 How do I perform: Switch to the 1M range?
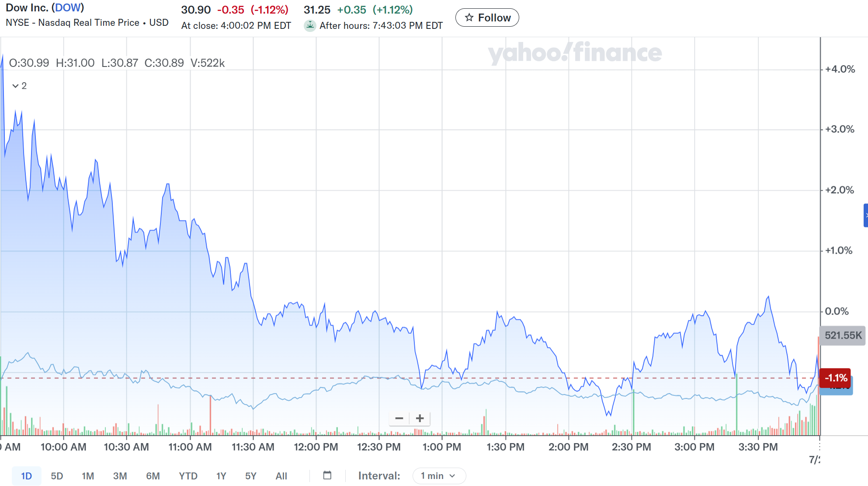coord(88,476)
